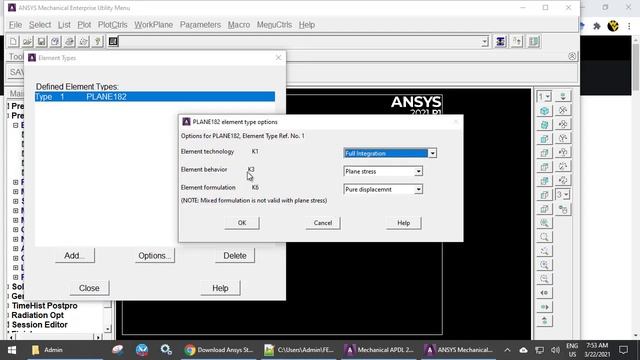640x360 pixels.
Task: Open the List menu
Action: 64,25
